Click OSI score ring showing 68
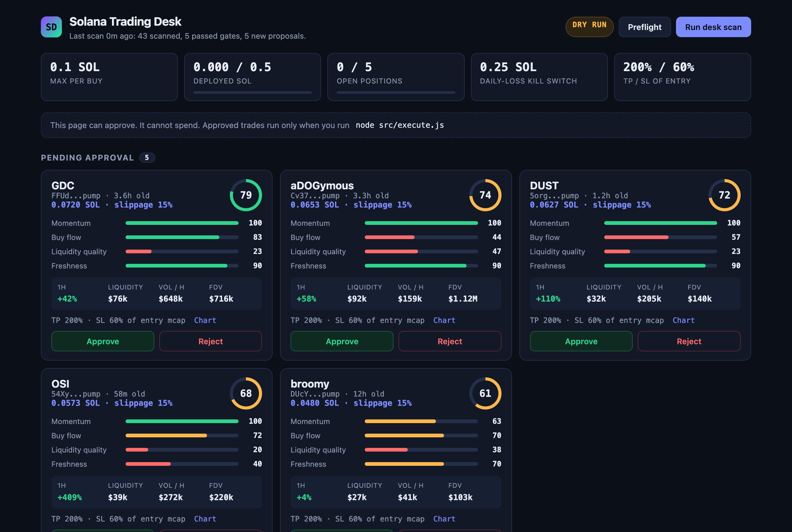This screenshot has height=532, width=792. click(x=246, y=393)
